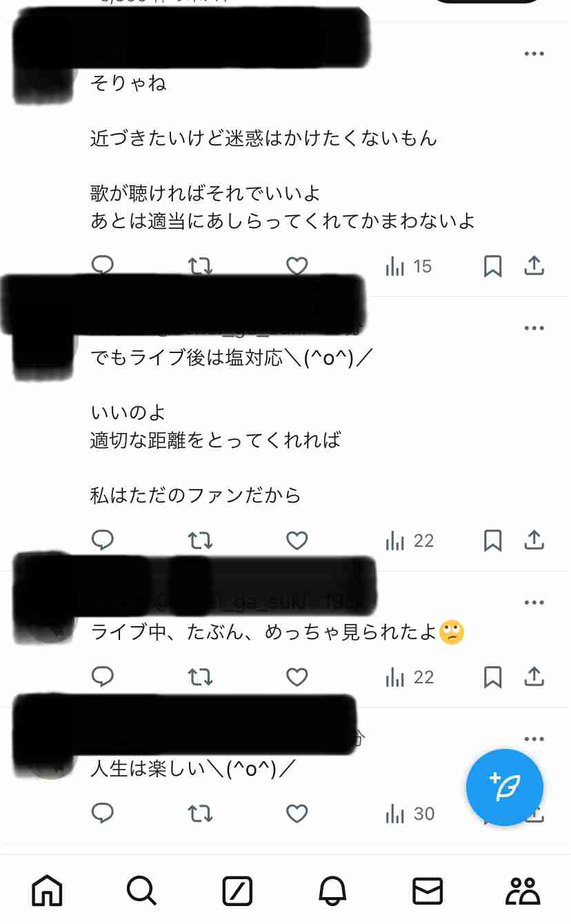
Task: Open the Search tab
Action: pyautogui.click(x=142, y=891)
